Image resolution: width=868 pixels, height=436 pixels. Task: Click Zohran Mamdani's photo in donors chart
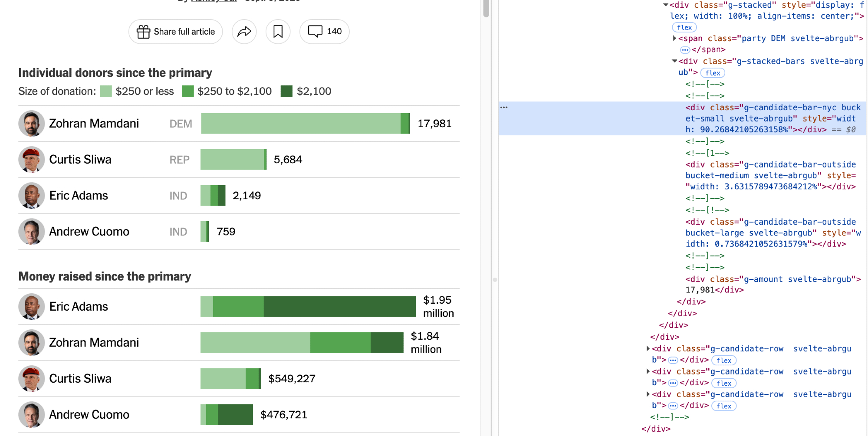[x=32, y=124]
